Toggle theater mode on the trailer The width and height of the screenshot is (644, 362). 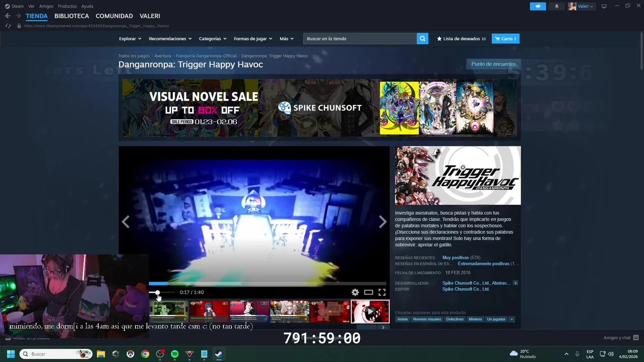(x=369, y=292)
